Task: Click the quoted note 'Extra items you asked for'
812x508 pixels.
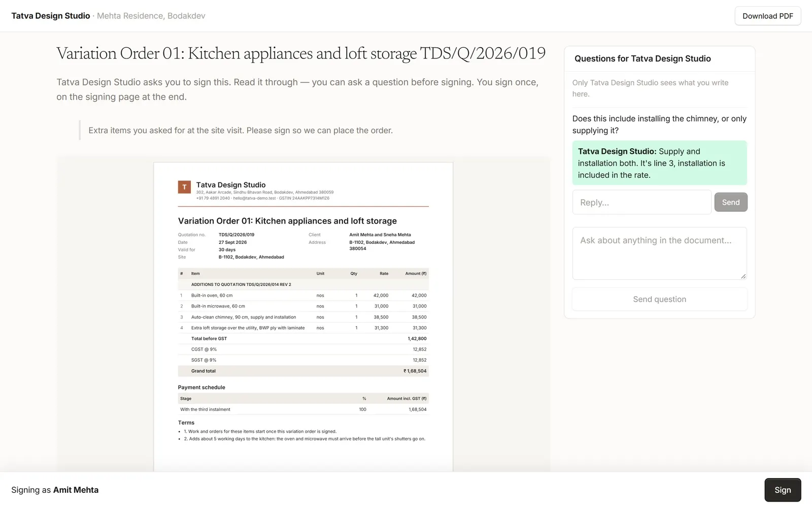Action: 241,131
